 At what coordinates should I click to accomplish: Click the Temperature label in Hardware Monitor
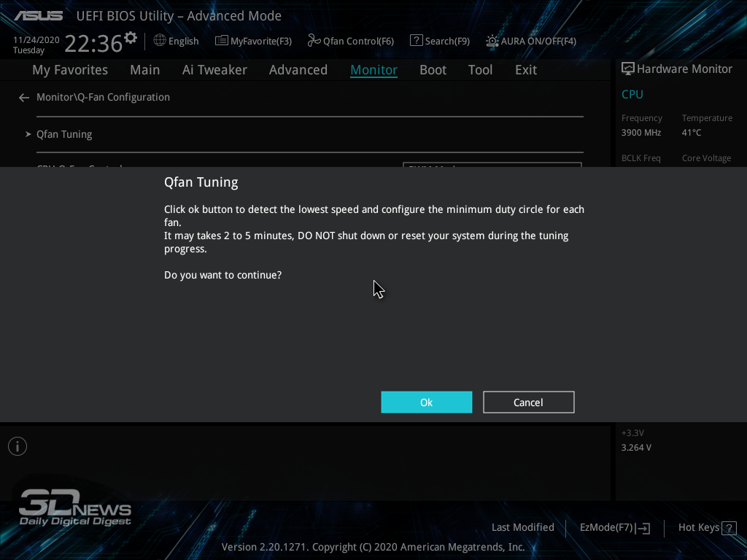coord(707,118)
